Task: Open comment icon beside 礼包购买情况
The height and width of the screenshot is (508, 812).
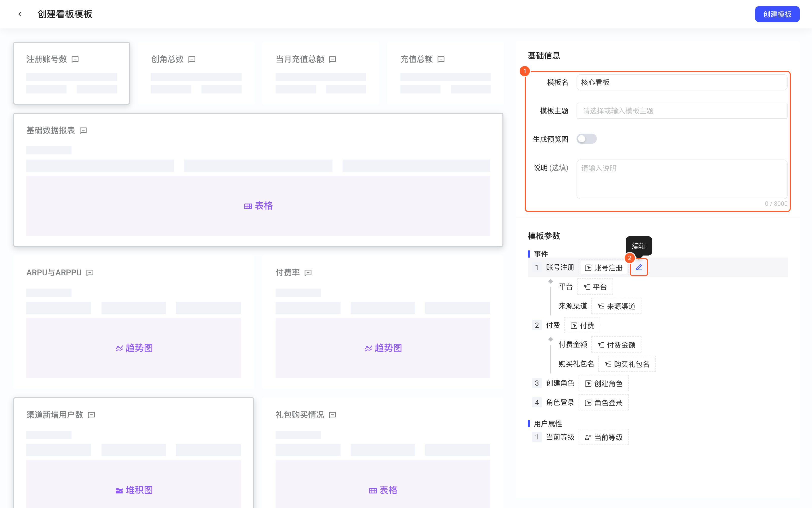Action: click(332, 415)
